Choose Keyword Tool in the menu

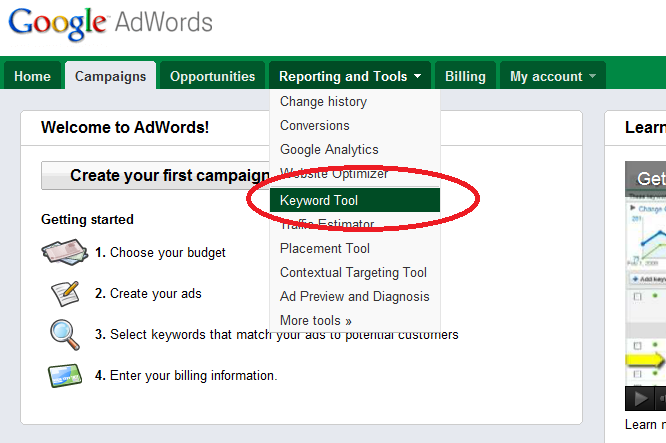(x=355, y=200)
